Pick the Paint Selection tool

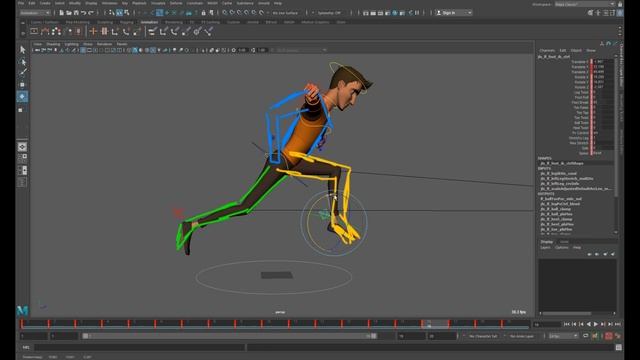click(22, 73)
